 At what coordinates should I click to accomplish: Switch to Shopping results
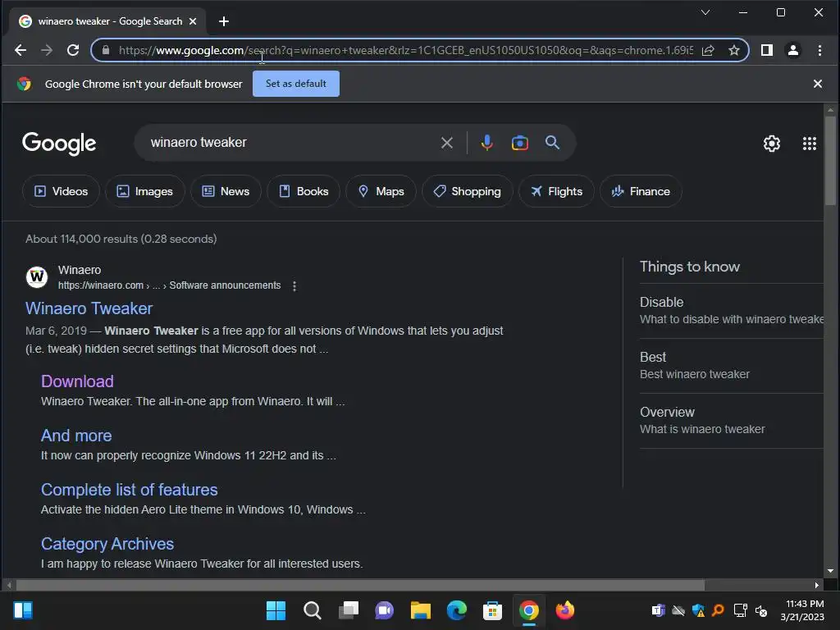click(x=467, y=191)
